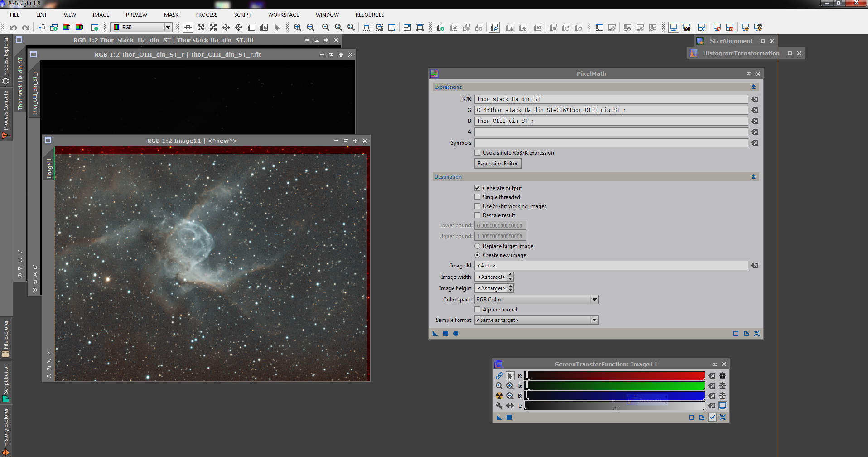Screen dimensions: 868x457
Task: Reset the STF L channel
Action: coord(712,406)
